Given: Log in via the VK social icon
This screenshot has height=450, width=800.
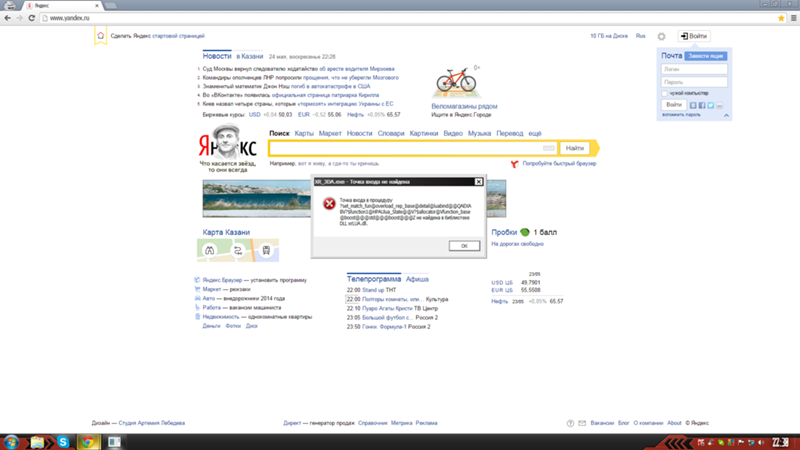Looking at the screenshot, I should click(x=693, y=105).
